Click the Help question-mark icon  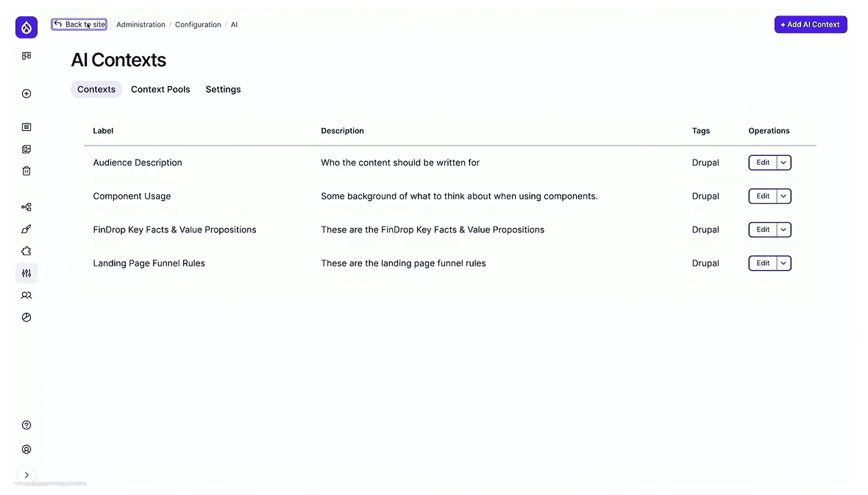[x=26, y=425]
